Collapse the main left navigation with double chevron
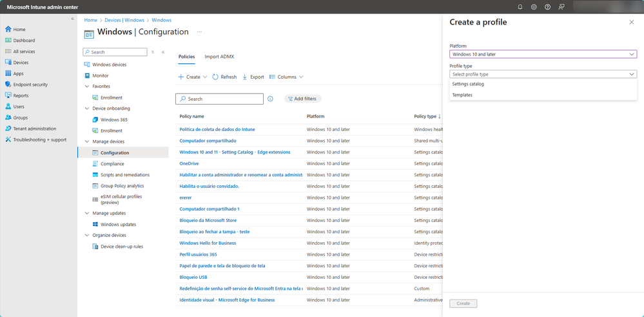Viewport: 644px width, 317px height. pyautogui.click(x=72, y=19)
